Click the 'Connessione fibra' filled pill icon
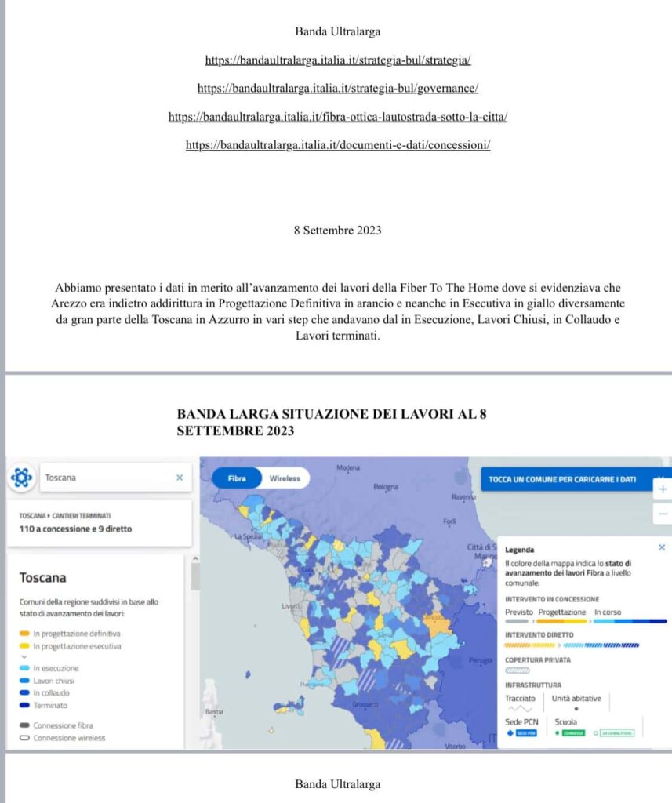 24,725
